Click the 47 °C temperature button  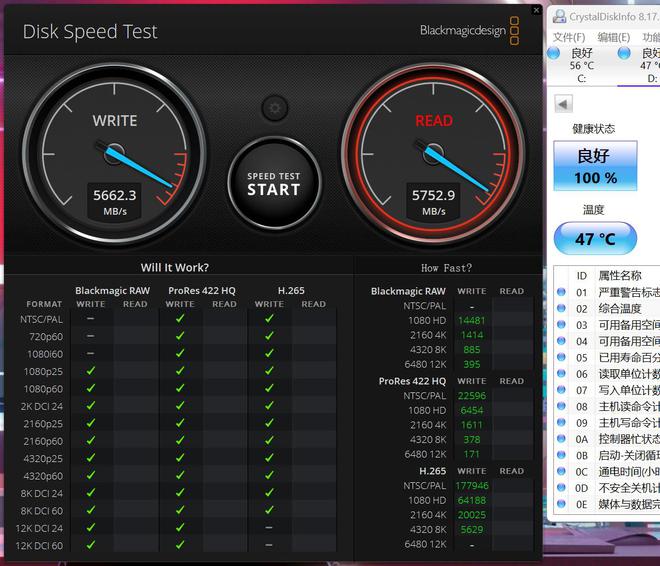point(595,239)
